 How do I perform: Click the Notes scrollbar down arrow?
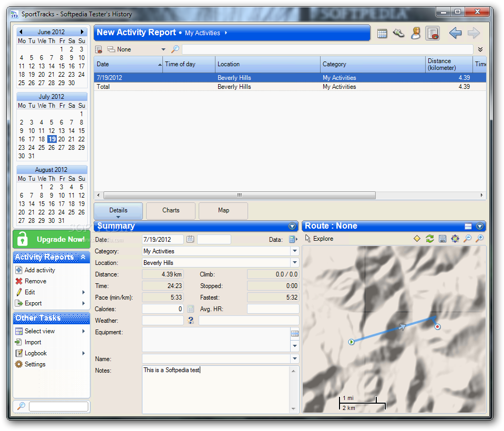[x=293, y=409]
